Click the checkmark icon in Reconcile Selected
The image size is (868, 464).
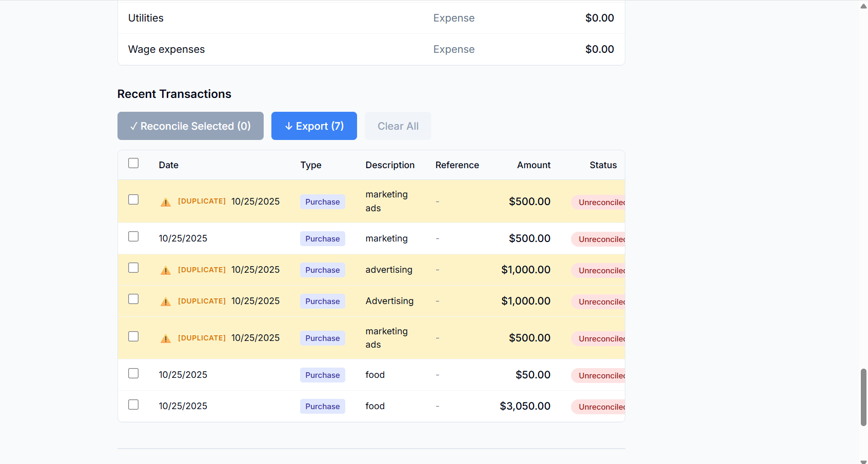tap(134, 126)
